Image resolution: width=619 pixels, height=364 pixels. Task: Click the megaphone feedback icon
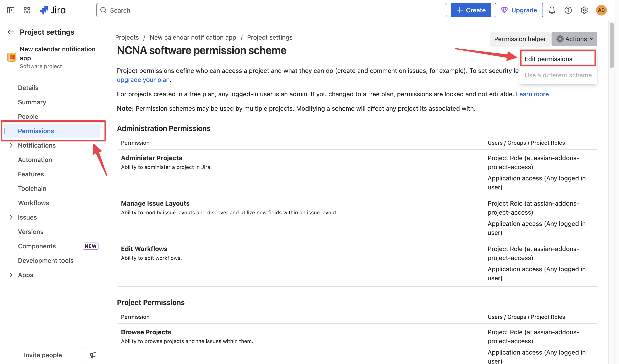[x=93, y=355]
